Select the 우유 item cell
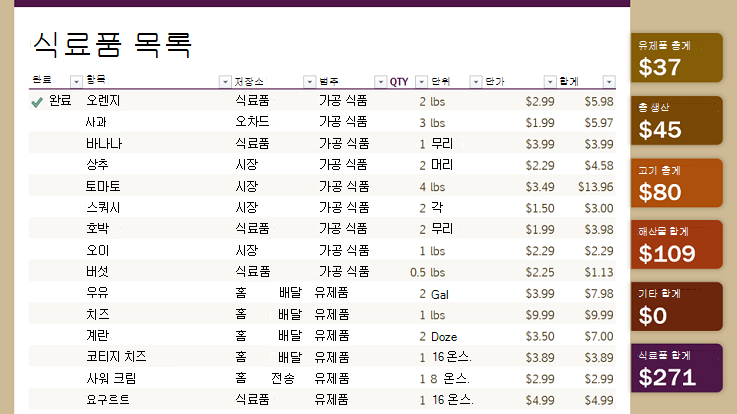 coord(97,293)
